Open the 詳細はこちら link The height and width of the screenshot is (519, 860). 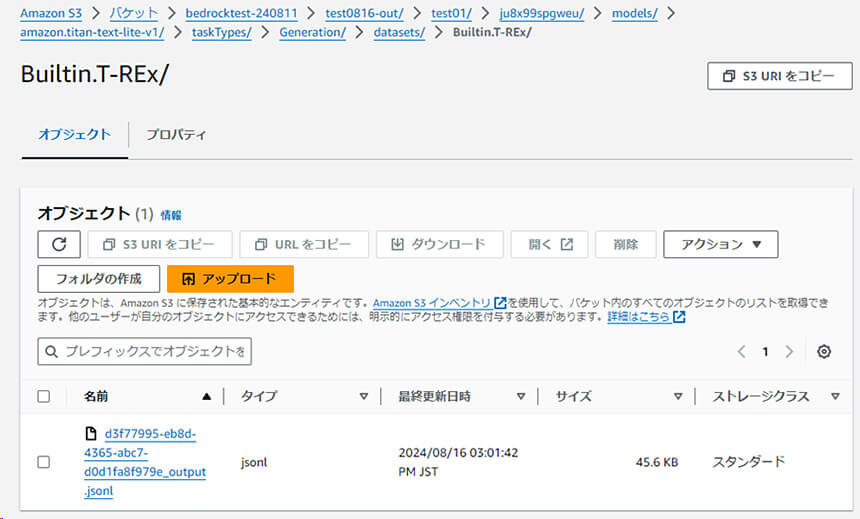tap(646, 317)
